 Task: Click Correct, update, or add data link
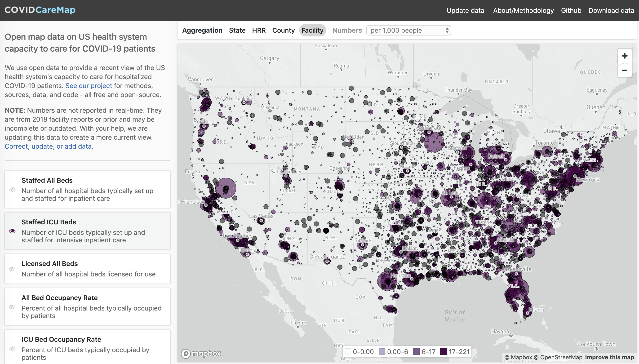pyautogui.click(x=49, y=146)
